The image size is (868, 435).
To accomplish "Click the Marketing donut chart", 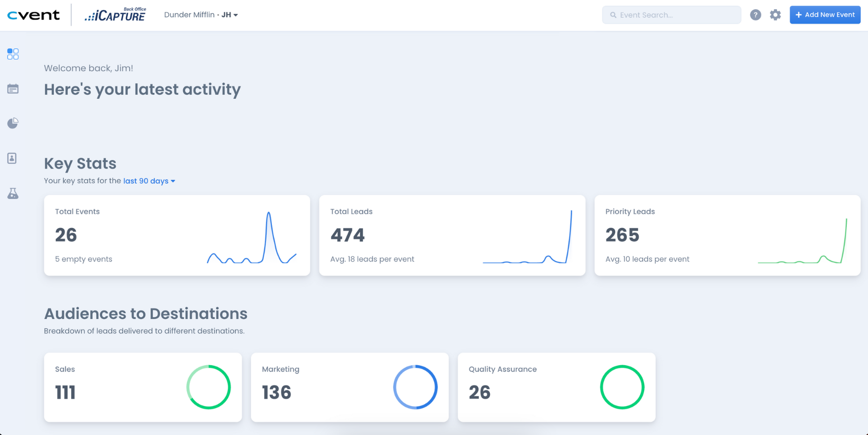I will pos(415,386).
